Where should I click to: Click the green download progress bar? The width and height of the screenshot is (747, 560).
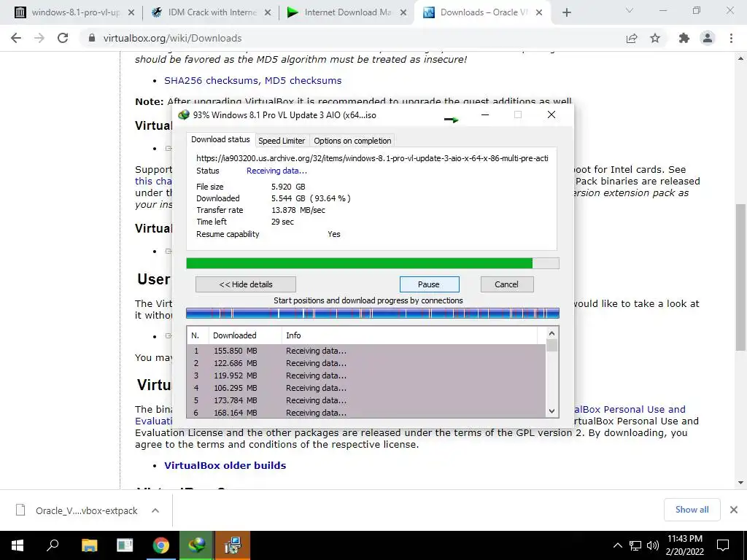(373, 263)
